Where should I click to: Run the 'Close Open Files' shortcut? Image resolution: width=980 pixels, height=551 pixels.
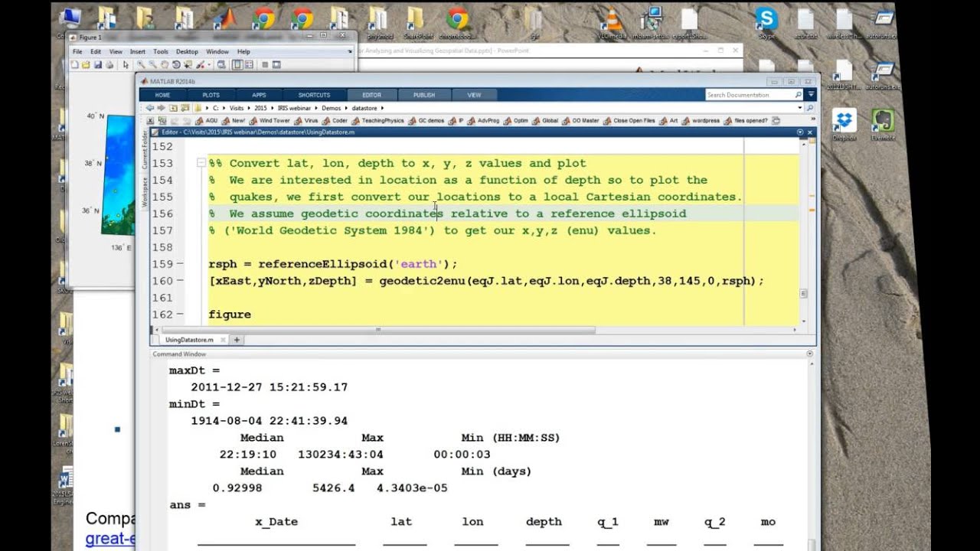click(629, 120)
